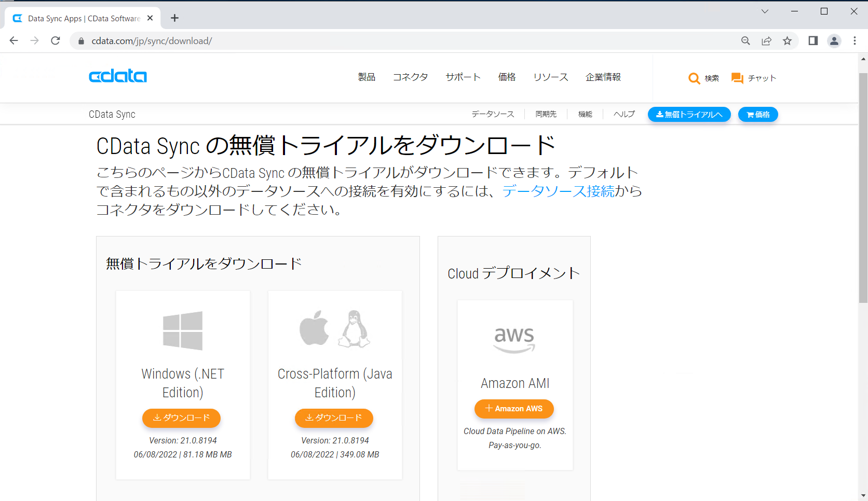Open the サポート menu
868x501 pixels.
click(463, 77)
